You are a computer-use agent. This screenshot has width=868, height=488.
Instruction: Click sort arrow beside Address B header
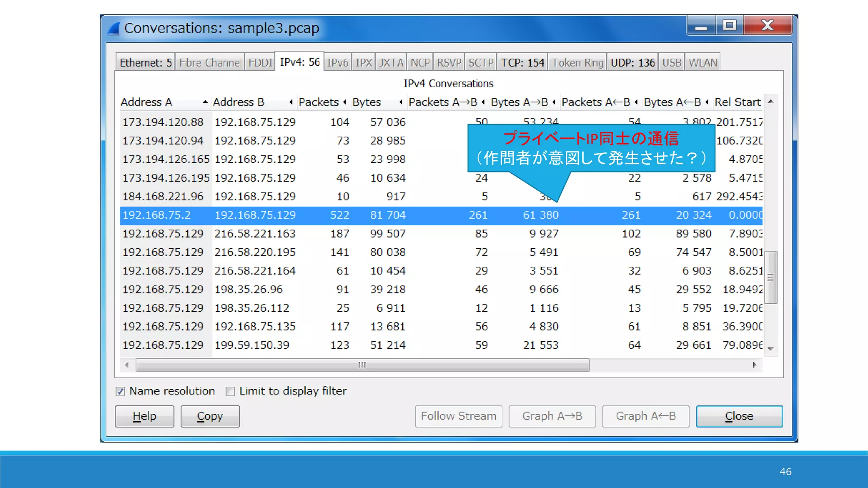coord(291,102)
